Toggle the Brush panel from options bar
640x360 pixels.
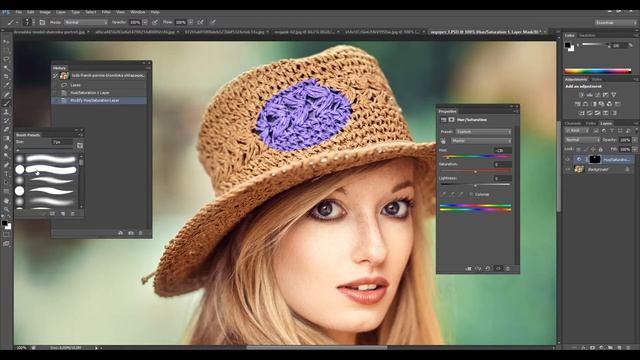[42, 22]
